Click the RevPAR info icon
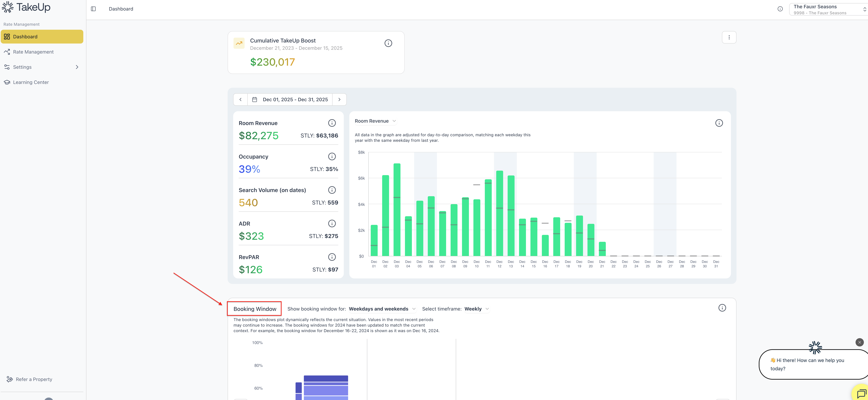Screen dimensions: 868x400 332,257
